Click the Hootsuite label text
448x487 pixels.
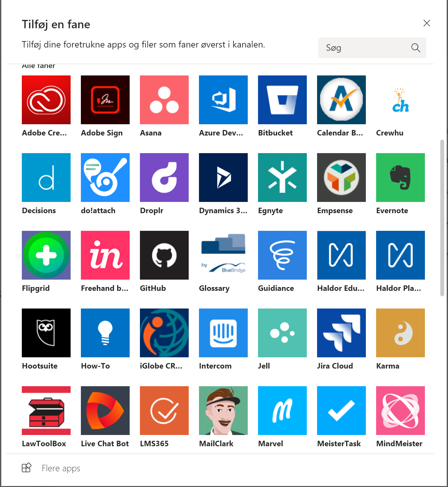pyautogui.click(x=40, y=366)
